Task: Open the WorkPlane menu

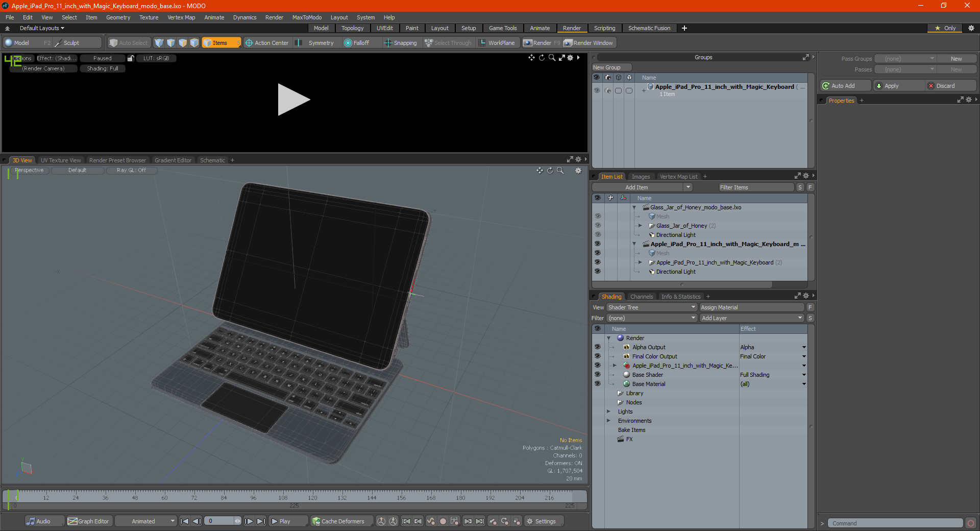Action: click(x=497, y=43)
